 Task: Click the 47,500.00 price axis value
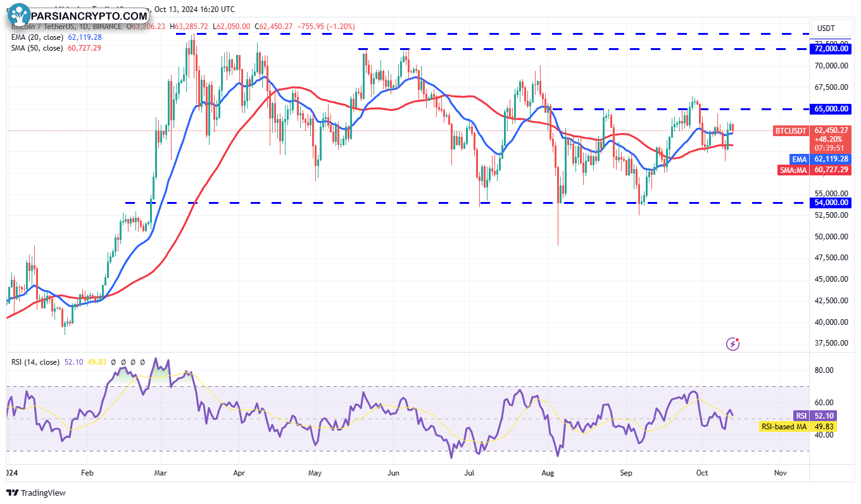pos(831,258)
